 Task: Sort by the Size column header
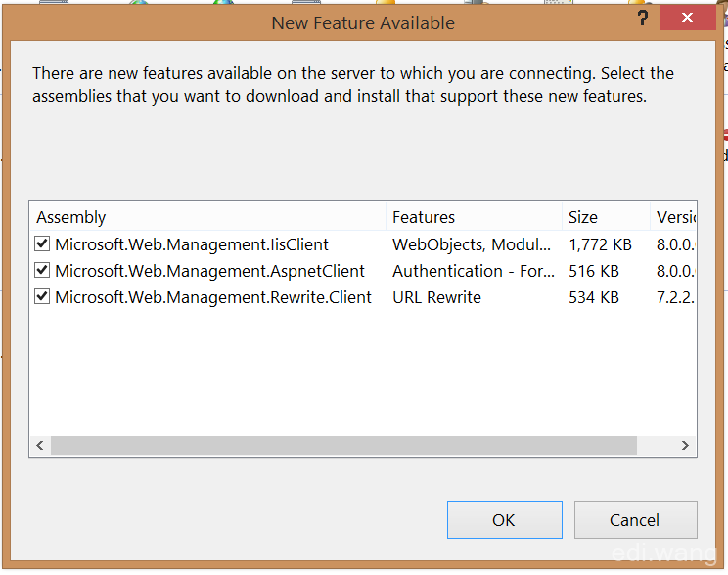tap(606, 217)
